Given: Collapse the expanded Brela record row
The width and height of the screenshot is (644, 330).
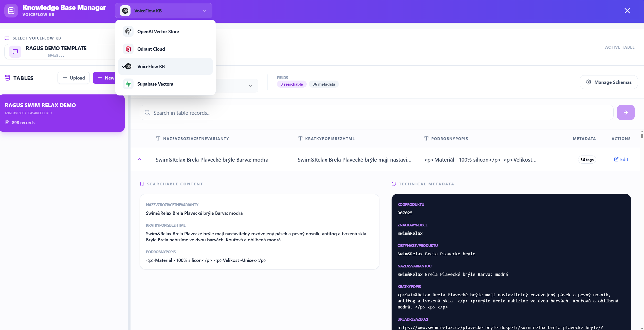Looking at the screenshot, I should [140, 160].
